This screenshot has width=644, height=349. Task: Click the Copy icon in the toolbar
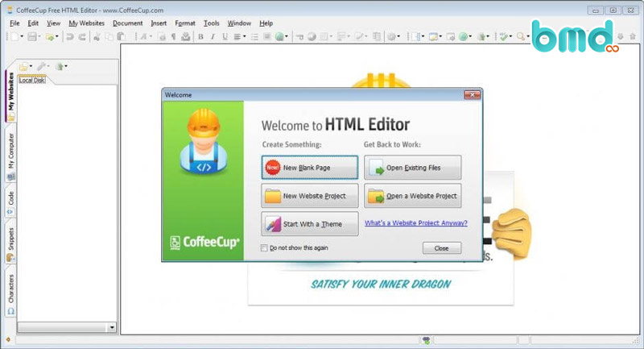[109, 37]
